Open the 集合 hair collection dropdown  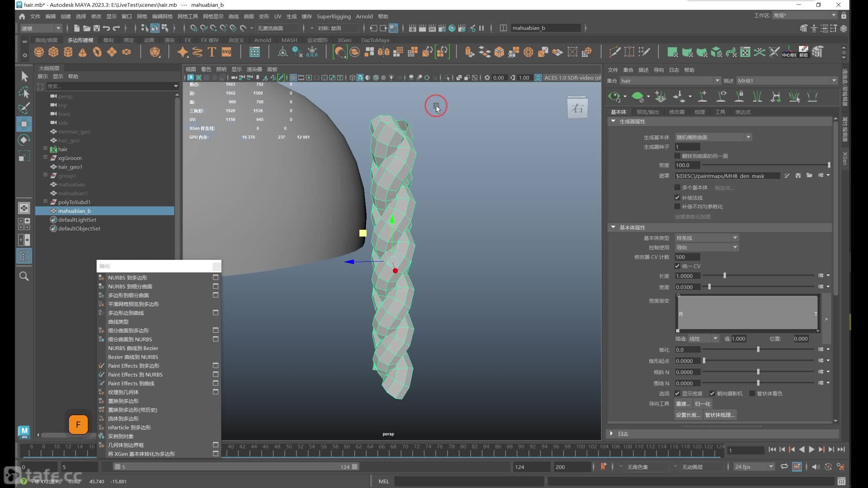(x=670, y=81)
